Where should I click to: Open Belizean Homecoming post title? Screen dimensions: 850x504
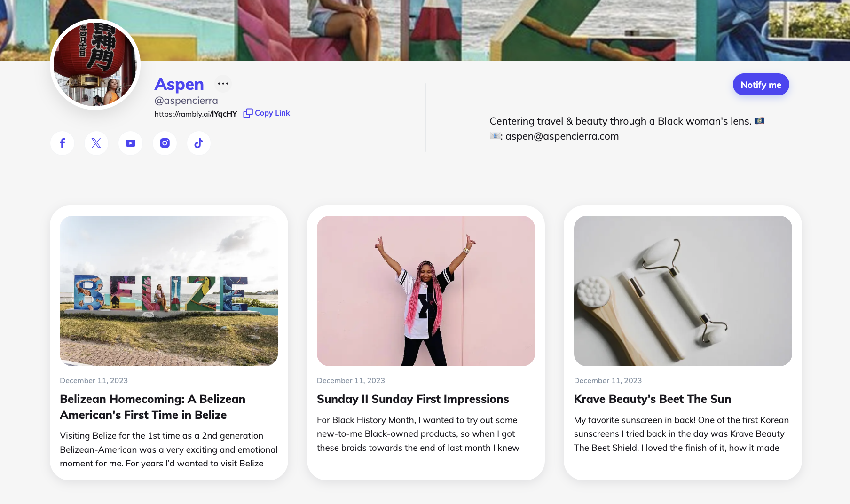pyautogui.click(x=153, y=407)
